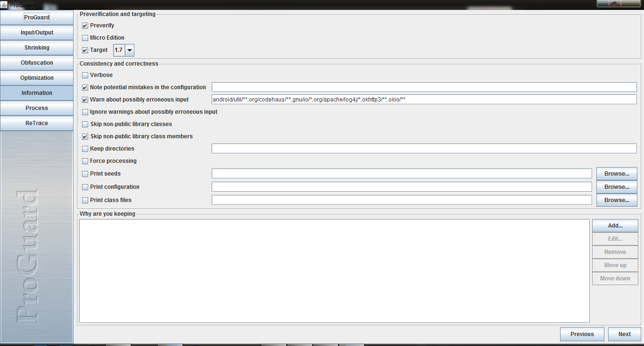Go to the Previous step

tap(582, 334)
